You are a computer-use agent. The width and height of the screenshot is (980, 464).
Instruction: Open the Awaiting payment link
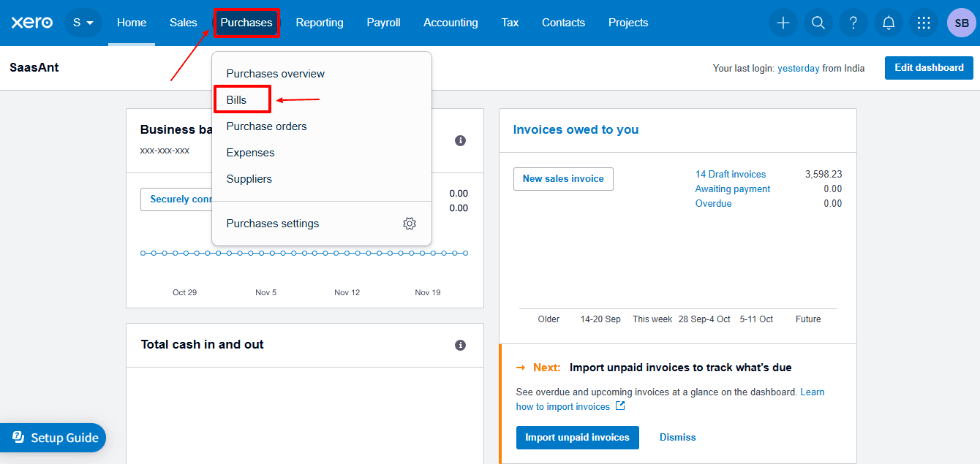(x=733, y=189)
